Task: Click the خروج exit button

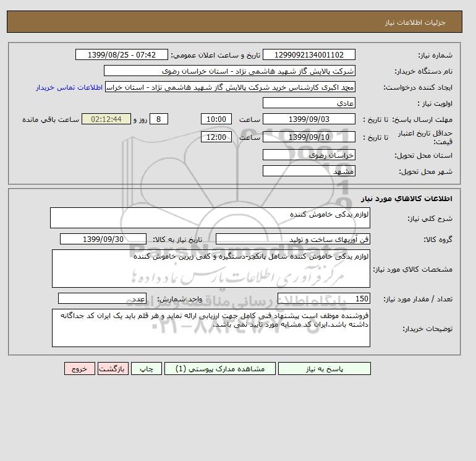Action: pos(80,369)
